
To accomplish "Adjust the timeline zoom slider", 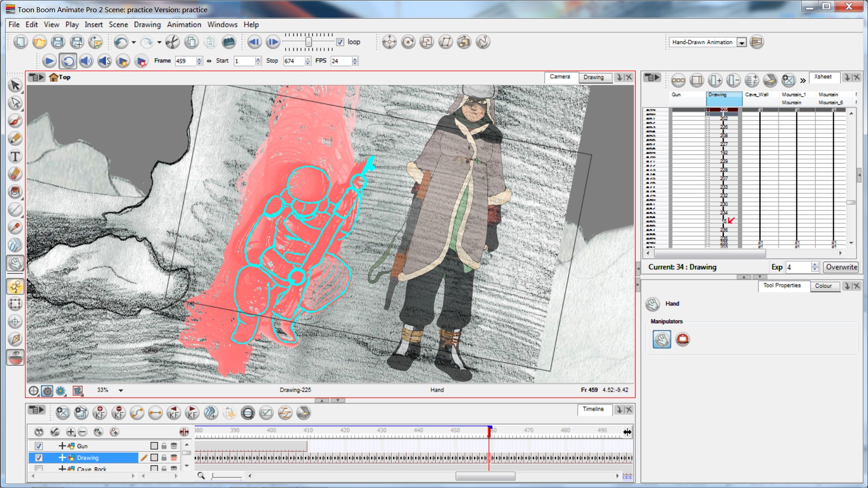I will [x=226, y=476].
